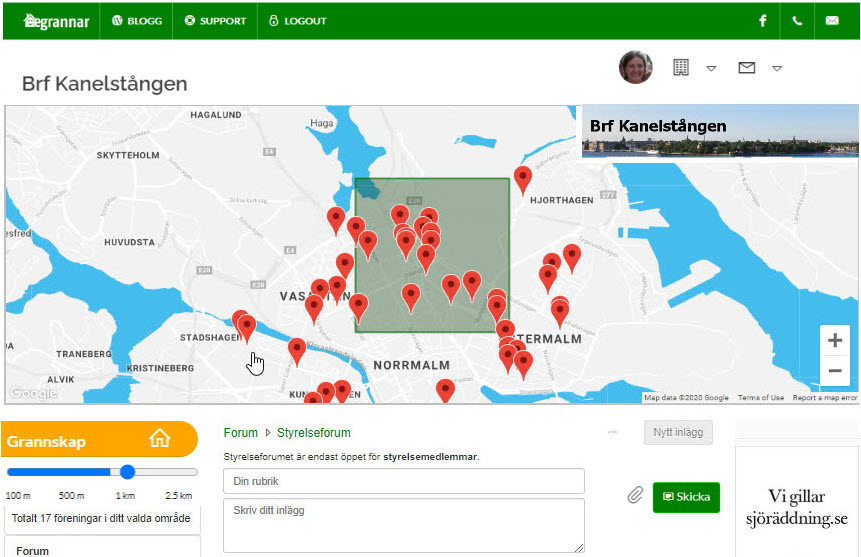Click Totalt 17 föreningar text
The height and width of the screenshot is (557, 861).
tap(101, 518)
